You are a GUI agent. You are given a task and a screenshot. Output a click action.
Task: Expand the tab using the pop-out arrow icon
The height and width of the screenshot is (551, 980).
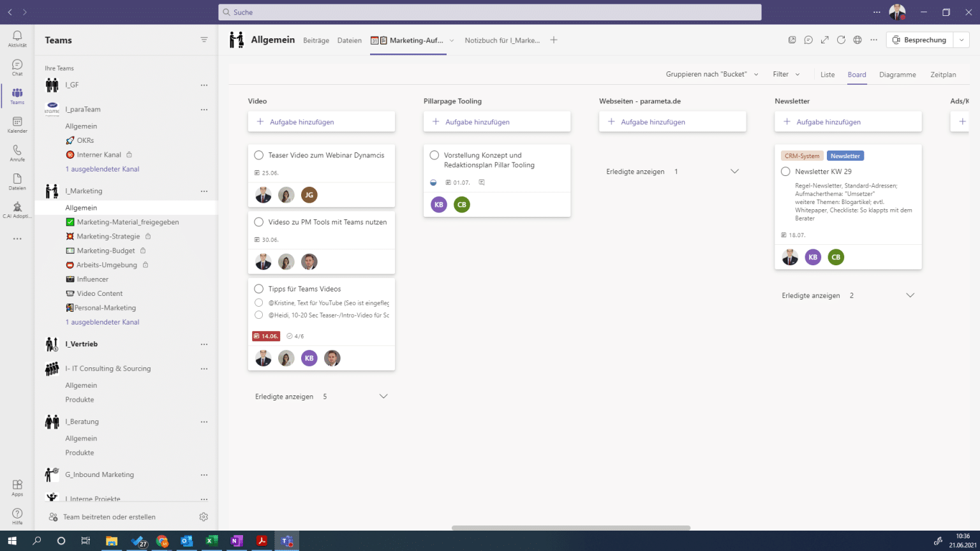(x=824, y=40)
